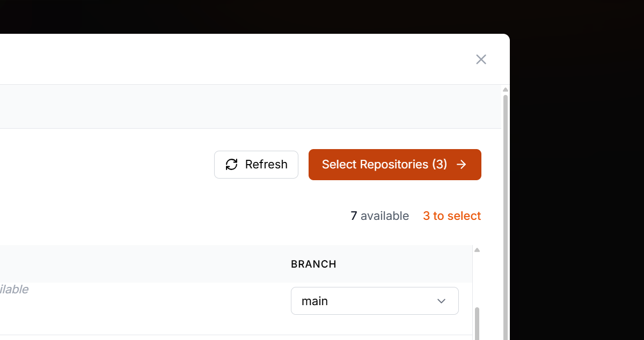The height and width of the screenshot is (340, 644).
Task: Click the "7 available" count label
Action: click(379, 216)
